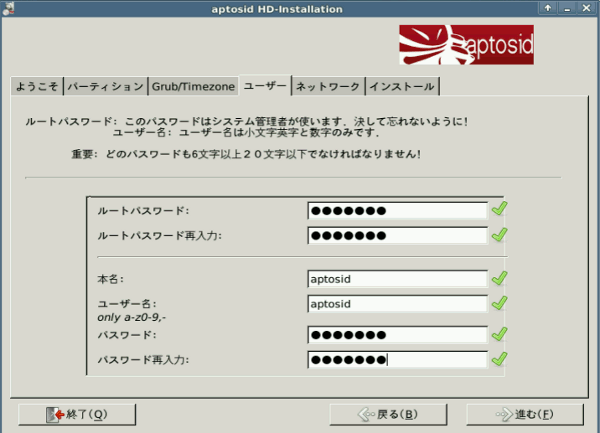Click the green checkmark beside 本名 field
This screenshot has height=433, width=600.
point(499,278)
